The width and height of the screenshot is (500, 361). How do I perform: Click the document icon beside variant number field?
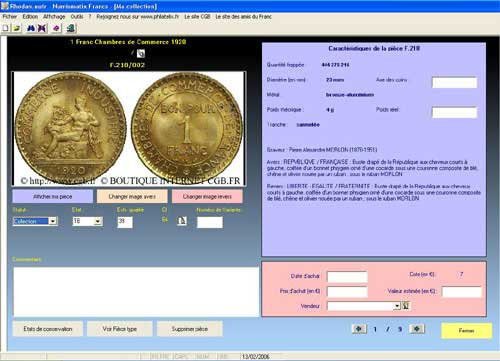pos(182,221)
